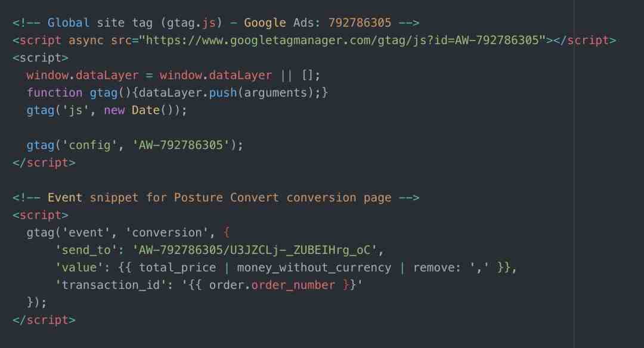
Task: Click the second opening script tag
Action: (x=41, y=215)
